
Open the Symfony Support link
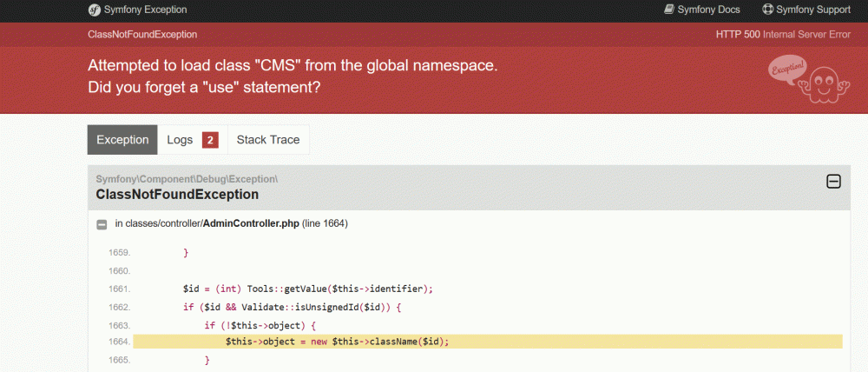(x=806, y=10)
